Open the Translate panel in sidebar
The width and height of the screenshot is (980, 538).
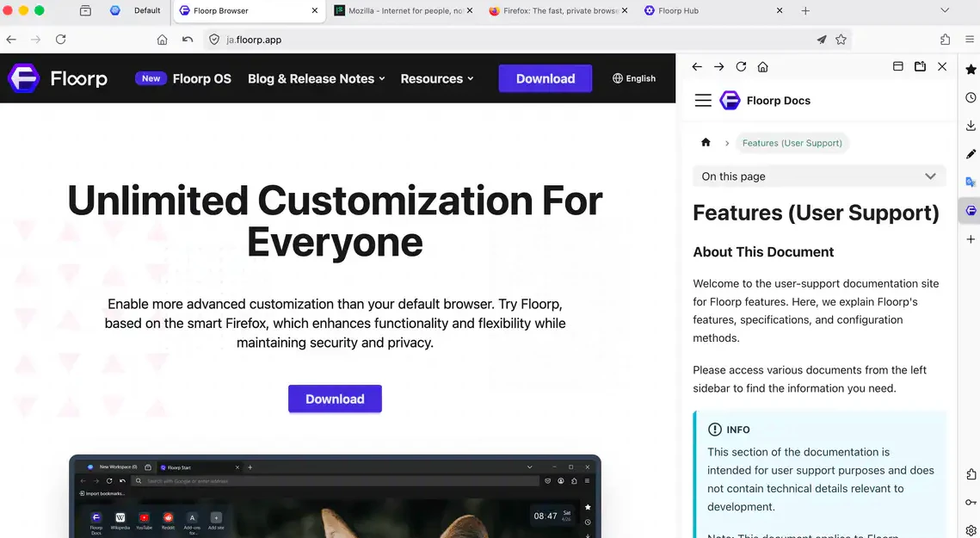click(x=971, y=182)
